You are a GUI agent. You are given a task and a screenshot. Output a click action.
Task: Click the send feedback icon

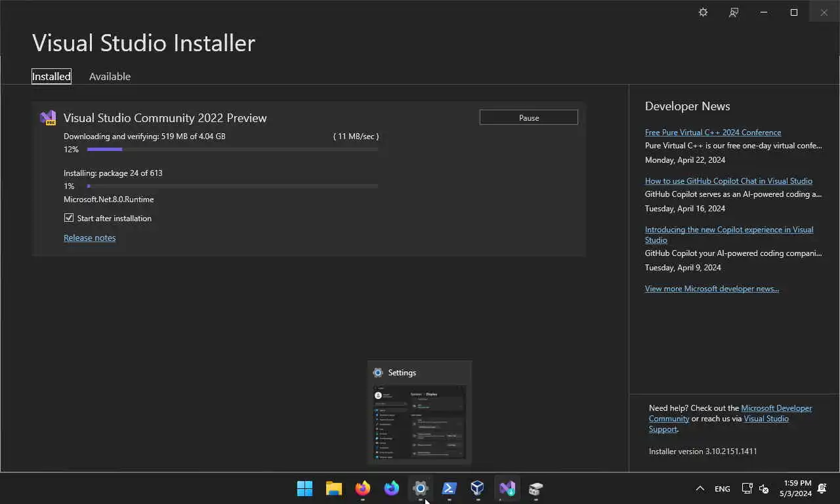click(x=734, y=12)
